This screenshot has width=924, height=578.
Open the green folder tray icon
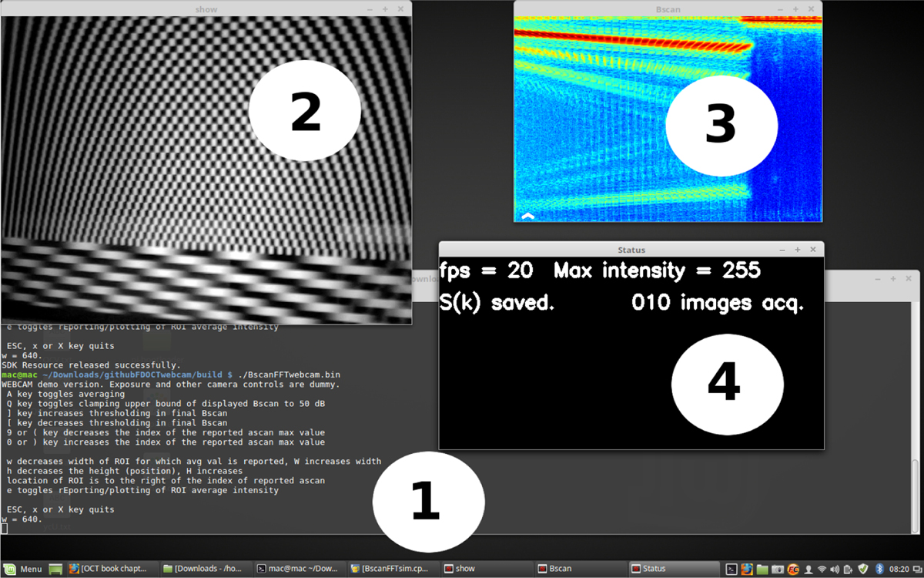click(x=762, y=569)
